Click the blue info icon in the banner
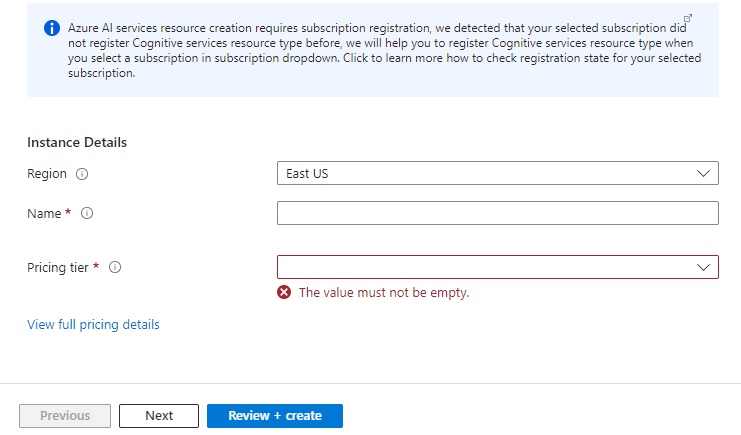Image resolution: width=741 pixels, height=435 pixels. tap(52, 27)
